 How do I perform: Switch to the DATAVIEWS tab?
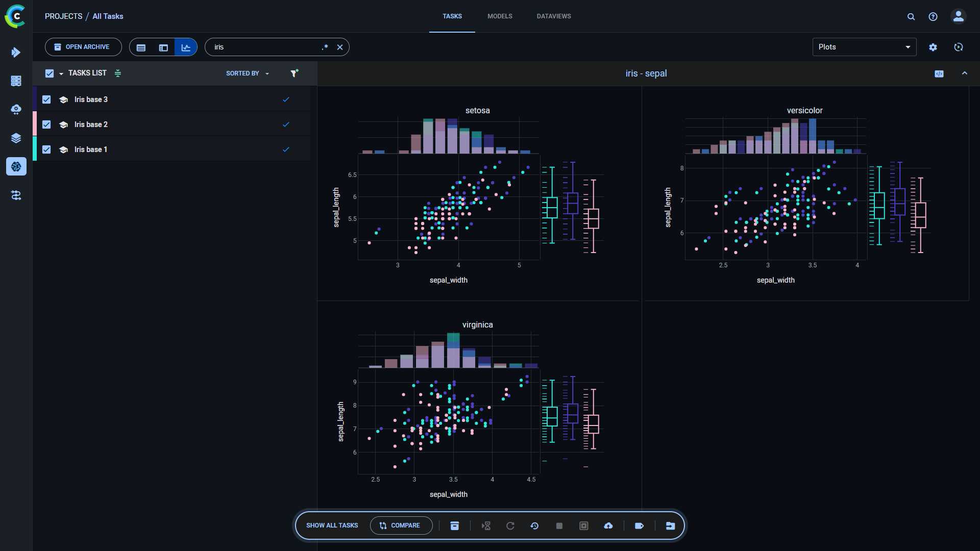point(554,16)
